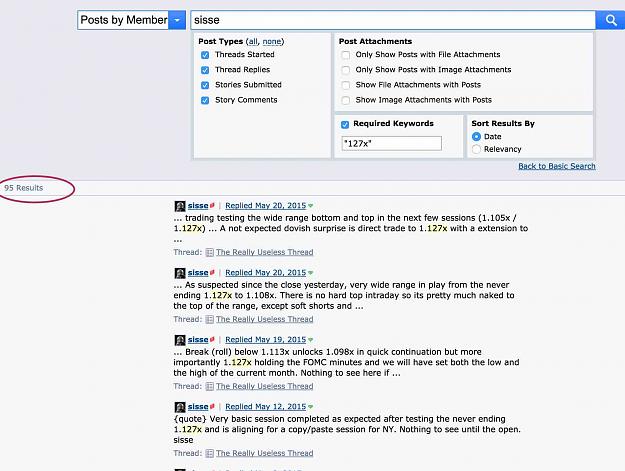Click sisse avatar in May 19 result
625x471 pixels.
click(180, 340)
